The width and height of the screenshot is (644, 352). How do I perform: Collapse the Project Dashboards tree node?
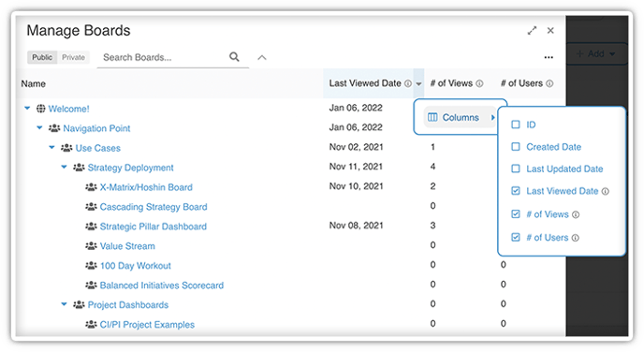pos(64,304)
